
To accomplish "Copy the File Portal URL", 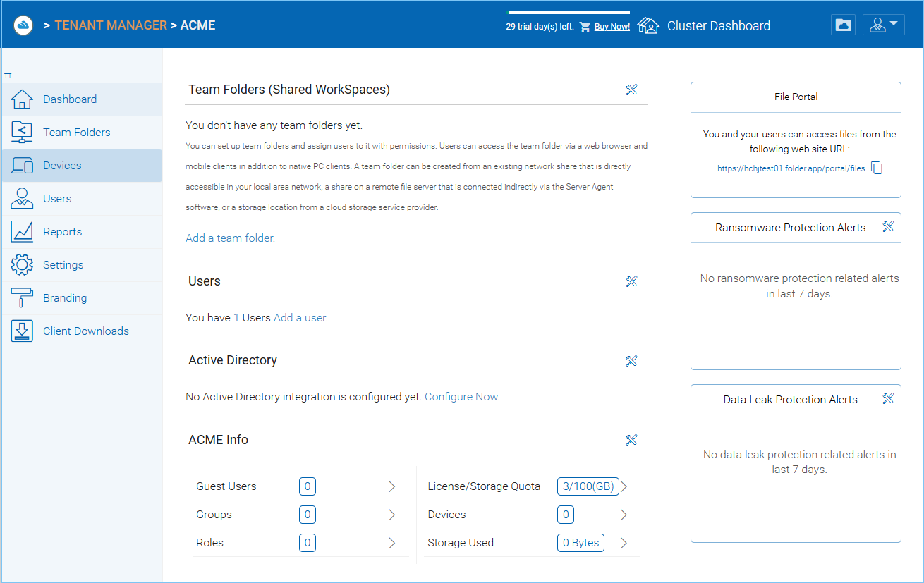I will coord(877,168).
